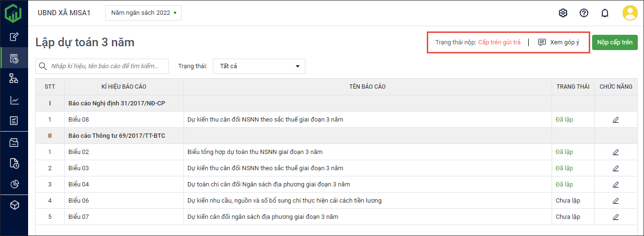This screenshot has width=644, height=236.
Task: Edit Biểu 06 using its pencil icon
Action: (615, 201)
